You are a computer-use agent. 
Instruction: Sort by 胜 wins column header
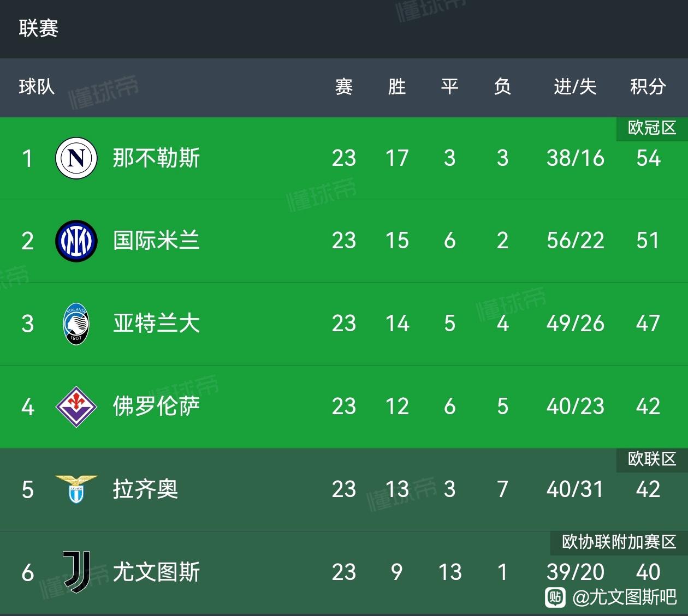tap(397, 87)
